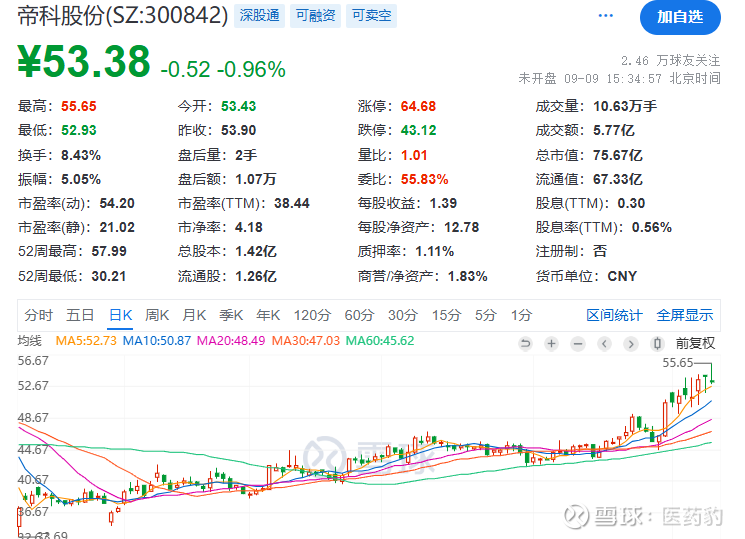745x539 pixels.
Task: Click the 52周最高 value 57.99
Action: 109,251
